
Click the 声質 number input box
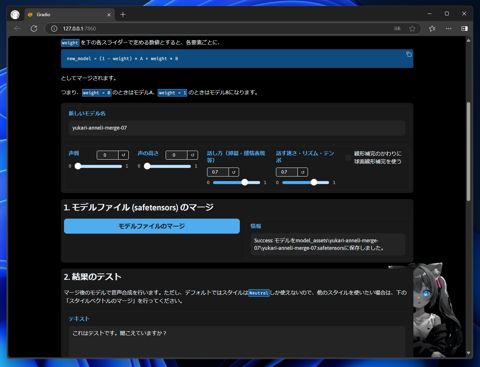[x=108, y=155]
